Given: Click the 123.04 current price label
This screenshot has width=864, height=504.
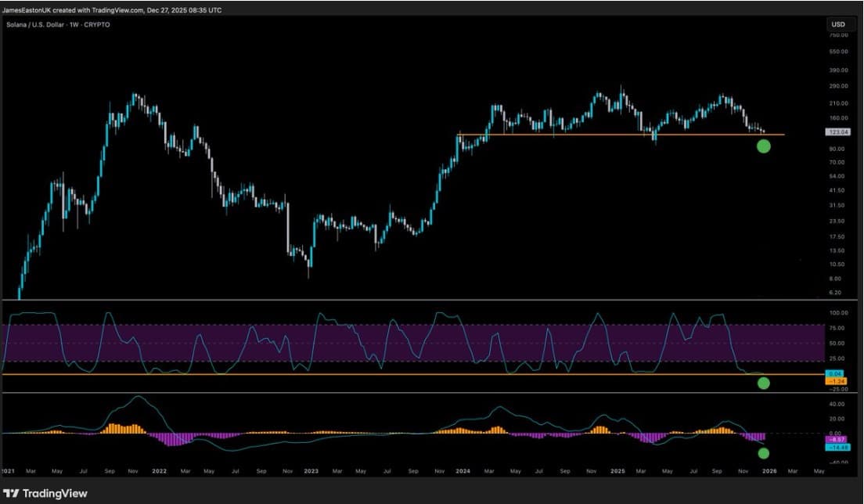Looking at the screenshot, I should coord(837,132).
